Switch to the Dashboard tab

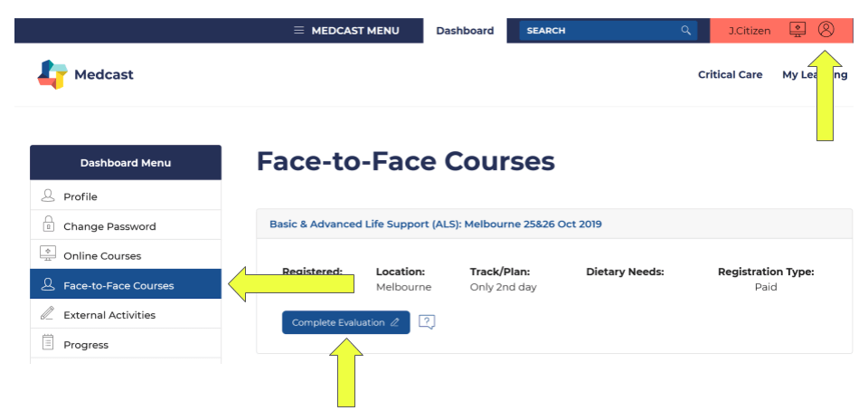pyautogui.click(x=465, y=31)
